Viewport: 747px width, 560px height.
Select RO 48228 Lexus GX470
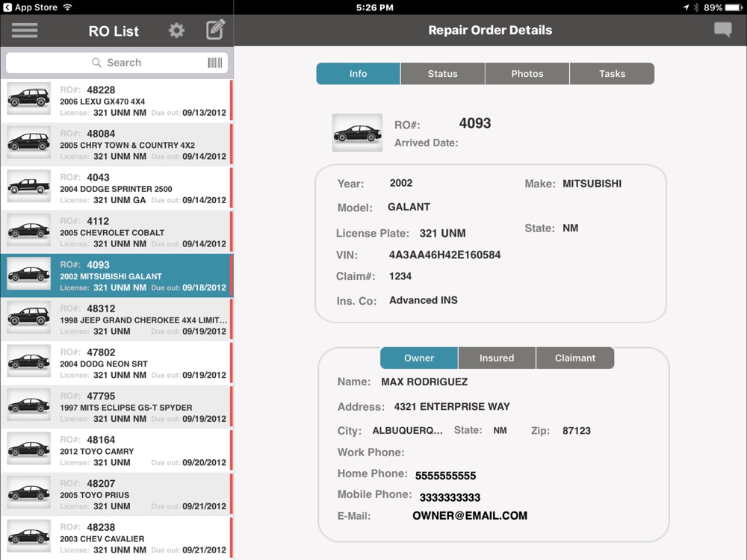pyautogui.click(x=117, y=101)
